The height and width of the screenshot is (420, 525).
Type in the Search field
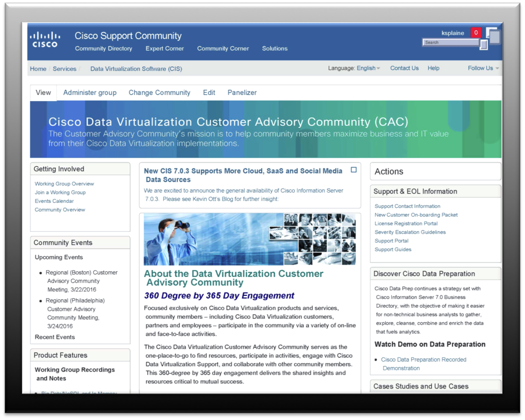click(450, 43)
